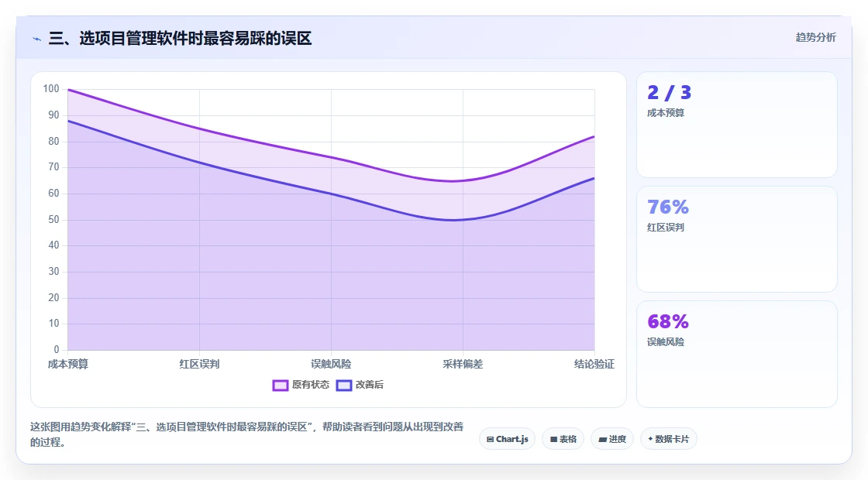Click the x-axis label 采样偏差
The width and height of the screenshot is (868, 480).
pyautogui.click(x=463, y=364)
